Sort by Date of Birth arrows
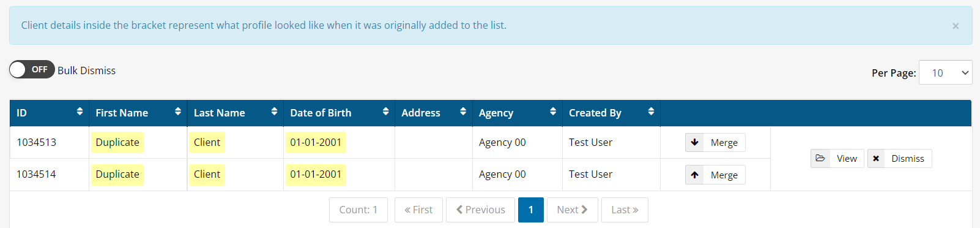This screenshot has width=980, height=228. pyautogui.click(x=385, y=112)
